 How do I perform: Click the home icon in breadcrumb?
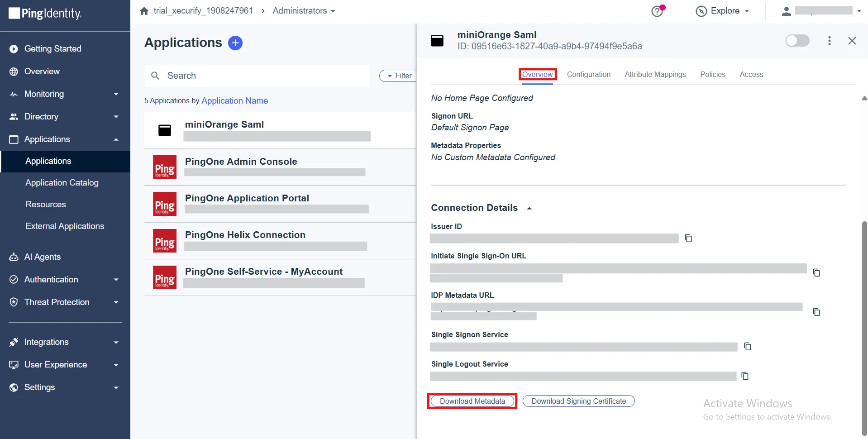coord(144,11)
